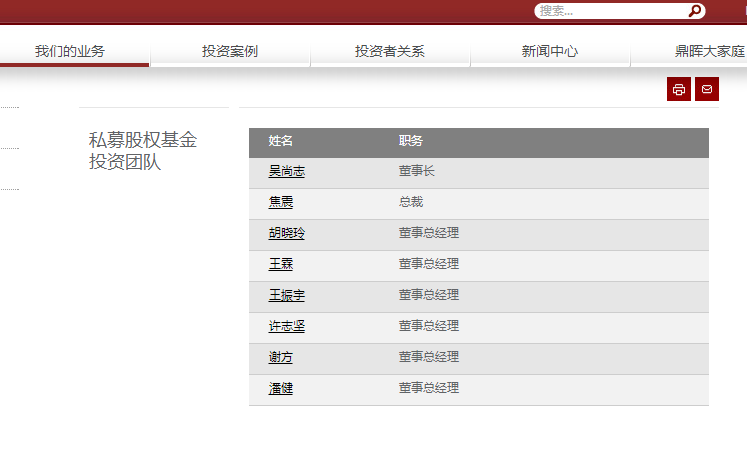Open the profile link for 焦震
This screenshot has width=747, height=456.
281,202
